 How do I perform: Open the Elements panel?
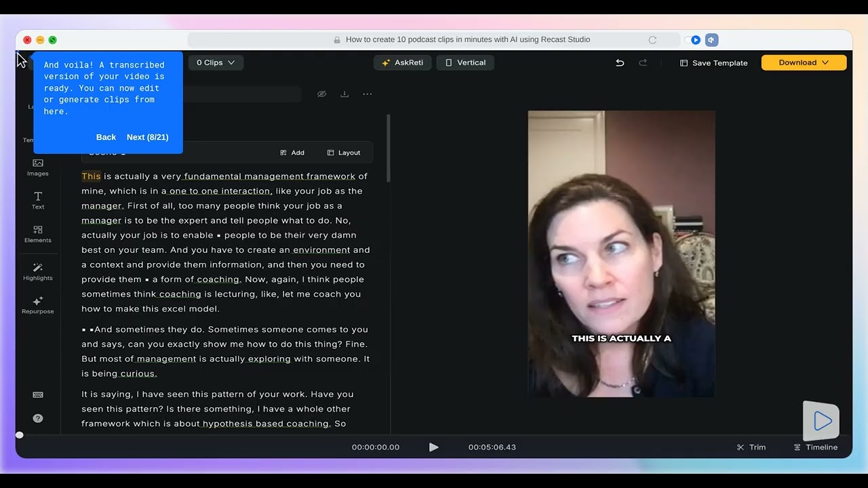click(x=38, y=234)
